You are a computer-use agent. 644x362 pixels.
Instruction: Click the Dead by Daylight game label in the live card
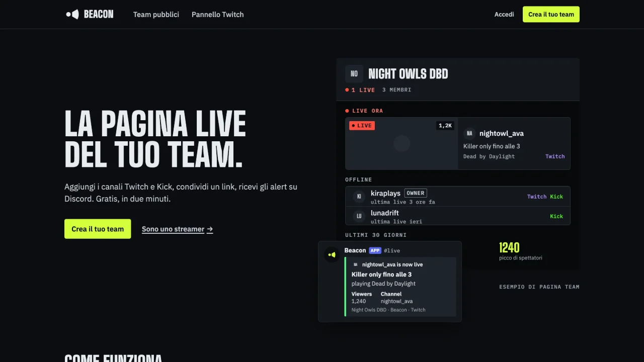click(489, 156)
